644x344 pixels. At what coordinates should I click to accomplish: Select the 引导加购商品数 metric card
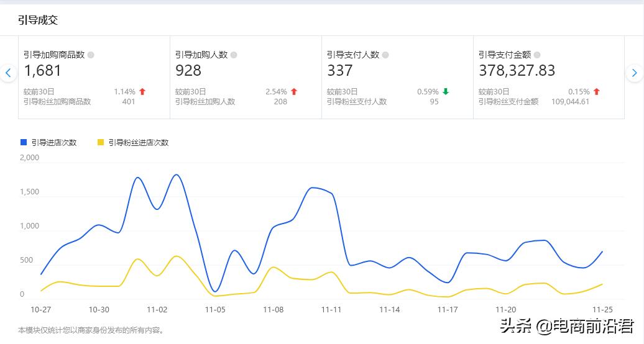[x=94, y=78]
